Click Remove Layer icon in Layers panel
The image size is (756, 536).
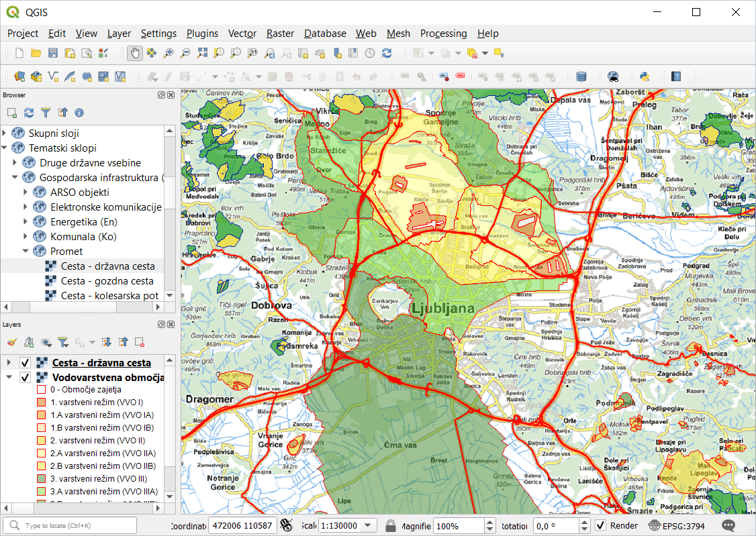click(x=140, y=342)
